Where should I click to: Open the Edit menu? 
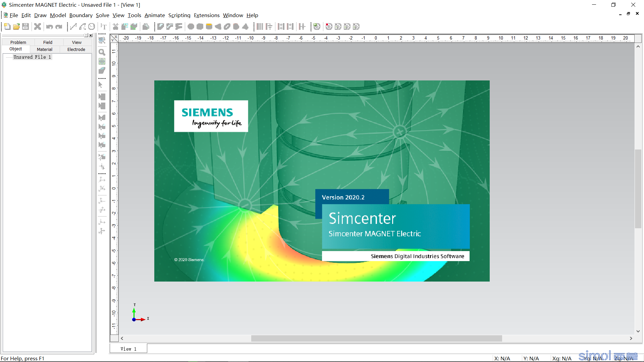pyautogui.click(x=26, y=15)
